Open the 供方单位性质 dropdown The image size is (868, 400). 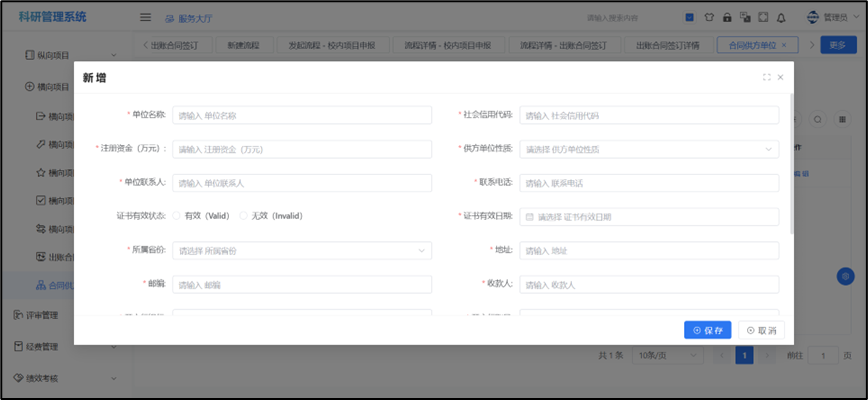pos(649,149)
